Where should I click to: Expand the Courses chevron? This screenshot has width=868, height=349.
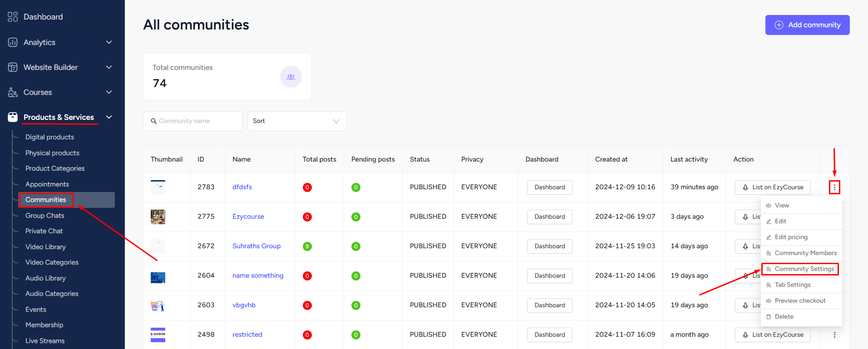pyautogui.click(x=109, y=92)
